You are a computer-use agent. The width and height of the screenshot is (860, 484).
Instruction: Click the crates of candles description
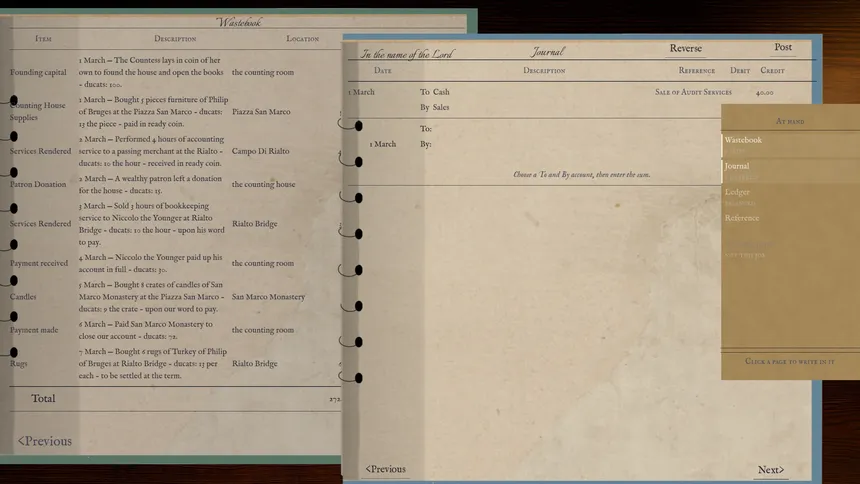[x=151, y=297]
